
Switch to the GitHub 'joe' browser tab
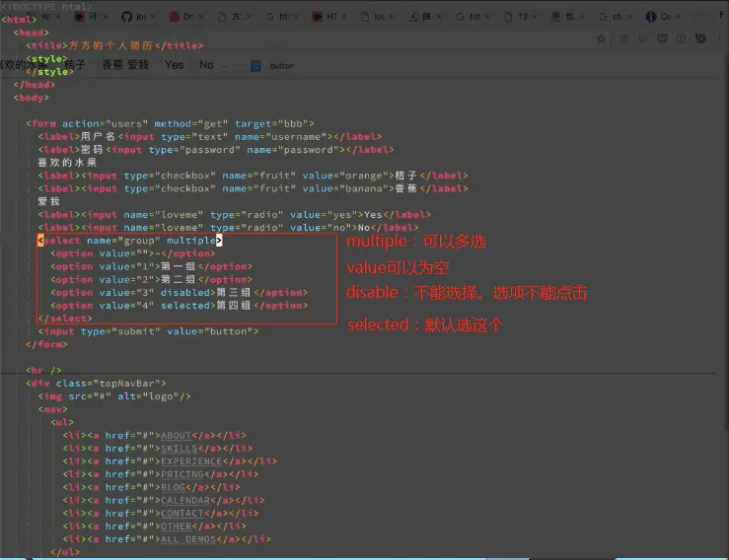tap(138, 17)
